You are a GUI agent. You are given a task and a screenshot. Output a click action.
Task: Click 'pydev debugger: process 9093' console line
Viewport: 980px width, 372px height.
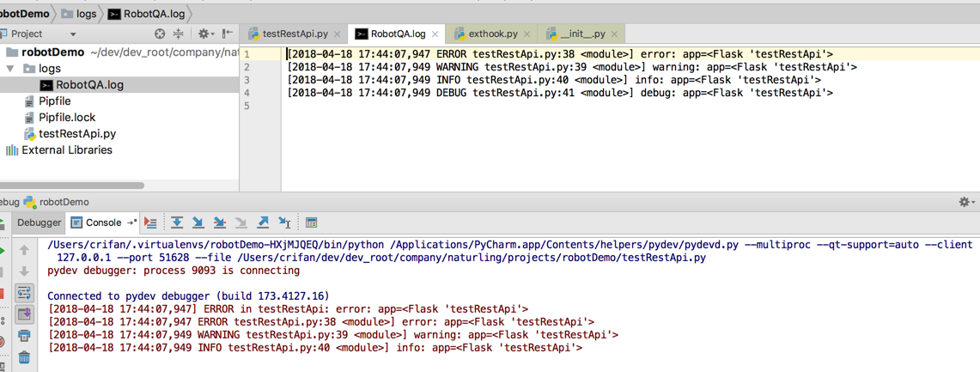[173, 271]
